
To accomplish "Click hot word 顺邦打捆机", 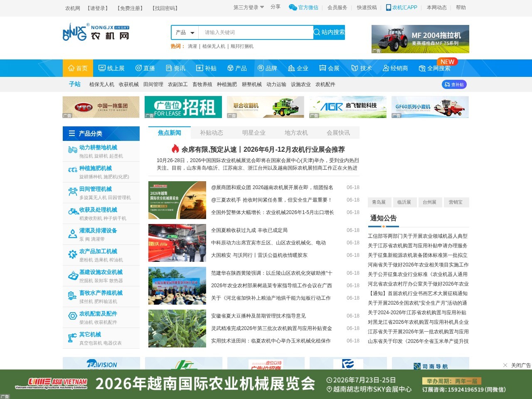I will [x=242, y=46].
